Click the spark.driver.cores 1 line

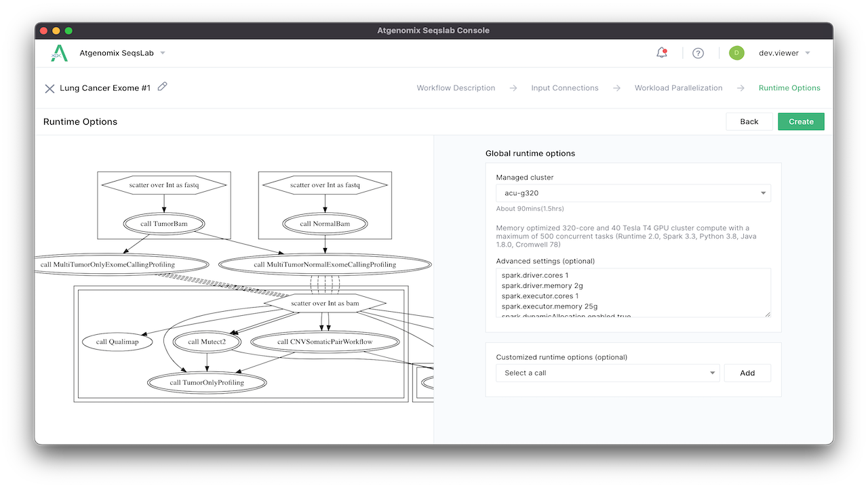click(x=535, y=276)
